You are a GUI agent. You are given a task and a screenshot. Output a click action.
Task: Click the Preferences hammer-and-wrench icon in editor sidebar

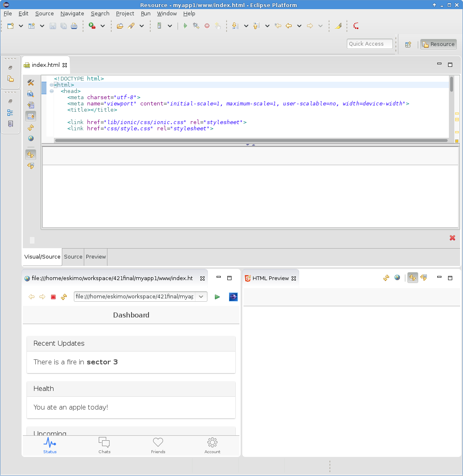coord(31,83)
